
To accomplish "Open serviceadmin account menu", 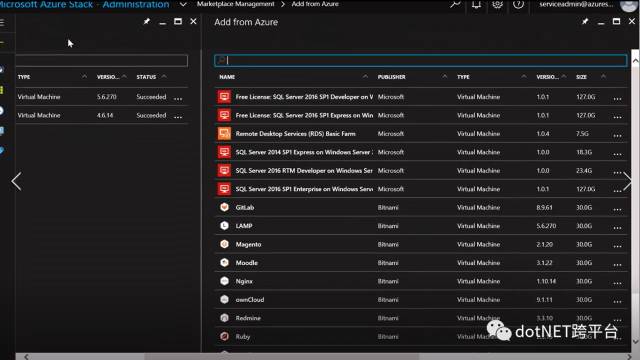I will (576, 4).
